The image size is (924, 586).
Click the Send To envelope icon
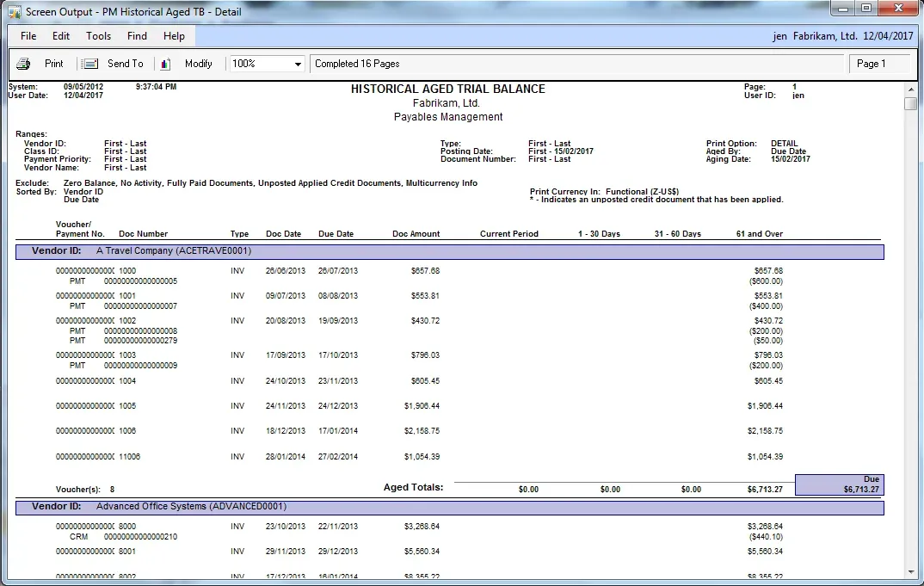pos(90,64)
